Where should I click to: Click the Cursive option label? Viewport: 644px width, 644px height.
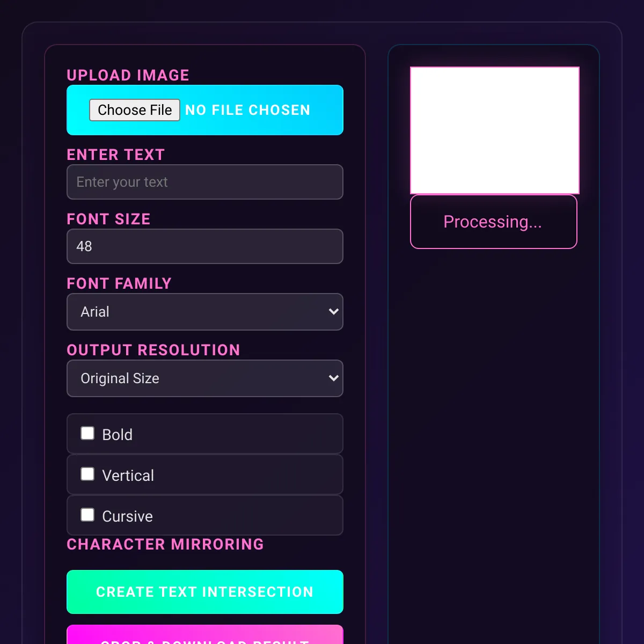pyautogui.click(x=128, y=516)
